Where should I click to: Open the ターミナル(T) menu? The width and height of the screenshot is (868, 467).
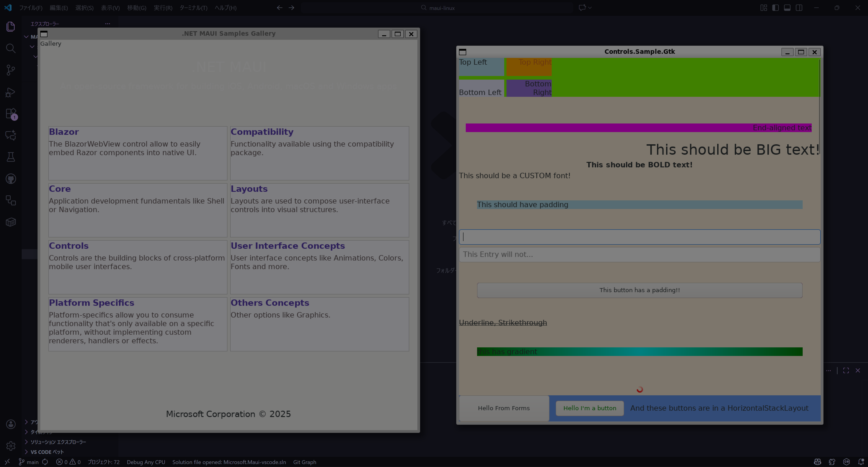pyautogui.click(x=193, y=8)
